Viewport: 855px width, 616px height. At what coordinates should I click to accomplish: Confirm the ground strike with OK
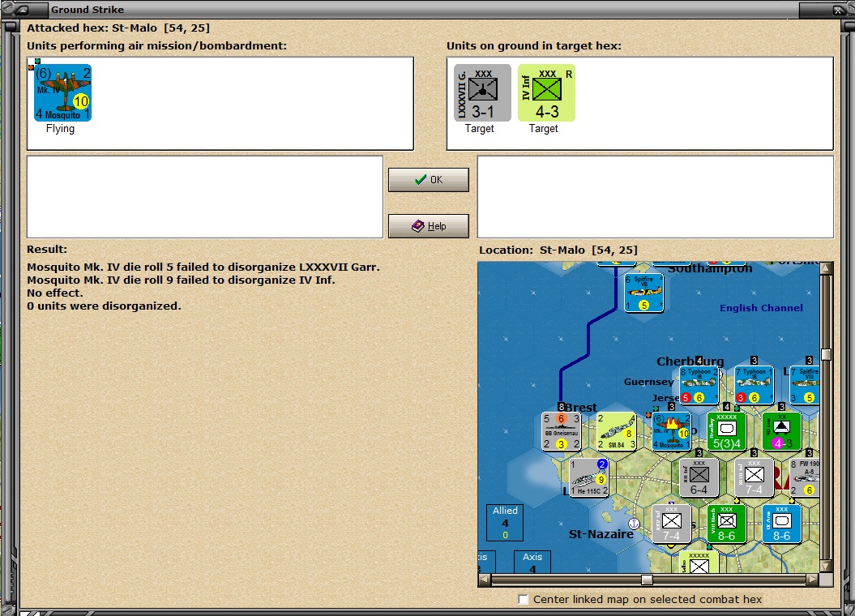429,180
